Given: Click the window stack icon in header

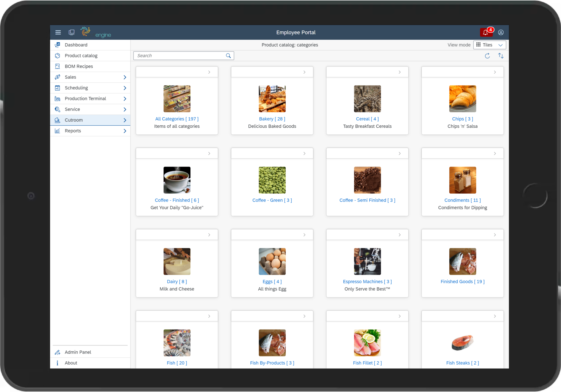Looking at the screenshot, I should [72, 32].
